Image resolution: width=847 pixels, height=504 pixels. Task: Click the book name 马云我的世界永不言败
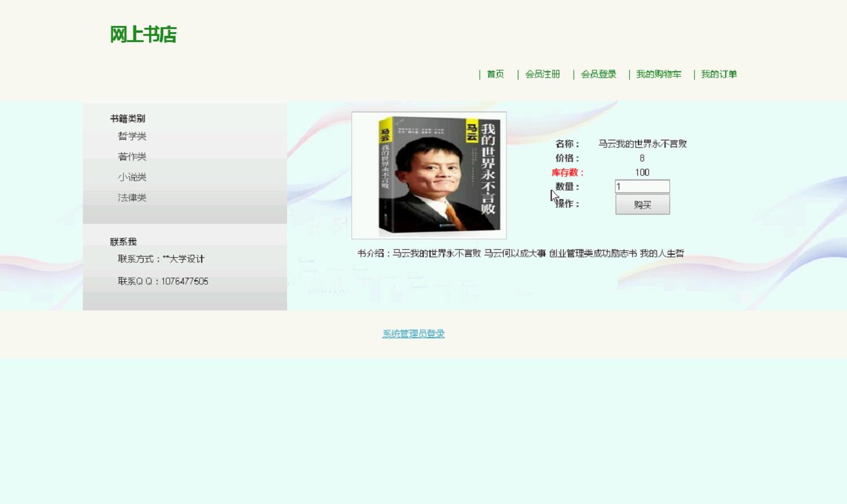pyautogui.click(x=642, y=144)
